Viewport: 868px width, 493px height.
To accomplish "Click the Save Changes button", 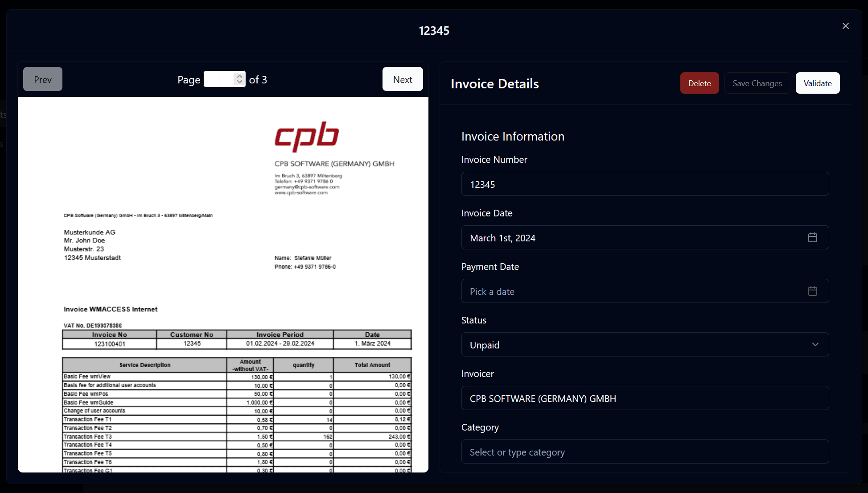I will (757, 83).
